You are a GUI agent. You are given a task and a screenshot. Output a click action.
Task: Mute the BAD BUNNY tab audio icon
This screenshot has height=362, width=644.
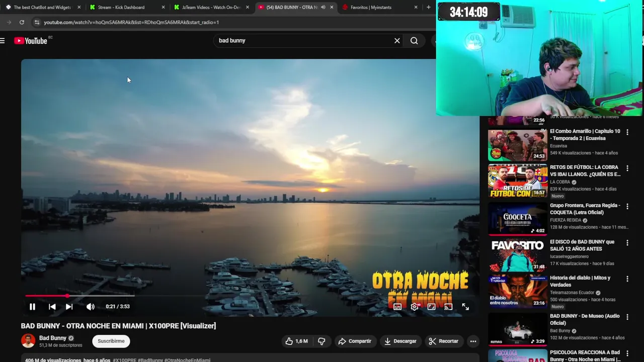coord(323,7)
